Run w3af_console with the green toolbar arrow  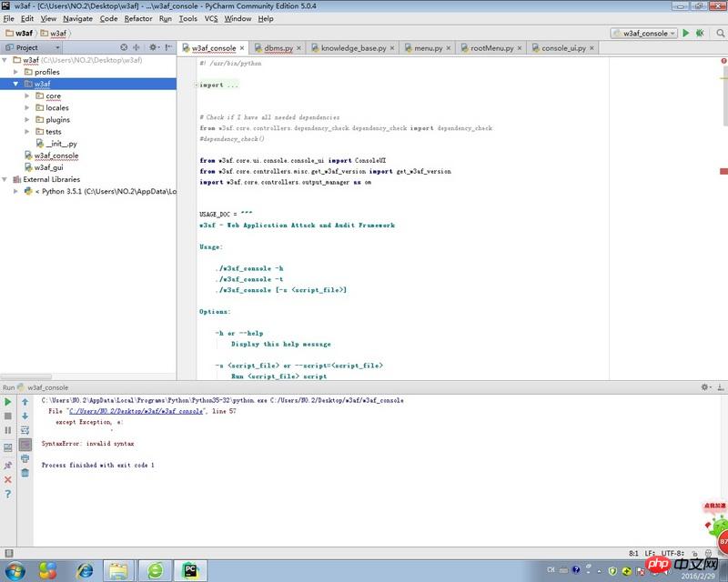click(686, 33)
